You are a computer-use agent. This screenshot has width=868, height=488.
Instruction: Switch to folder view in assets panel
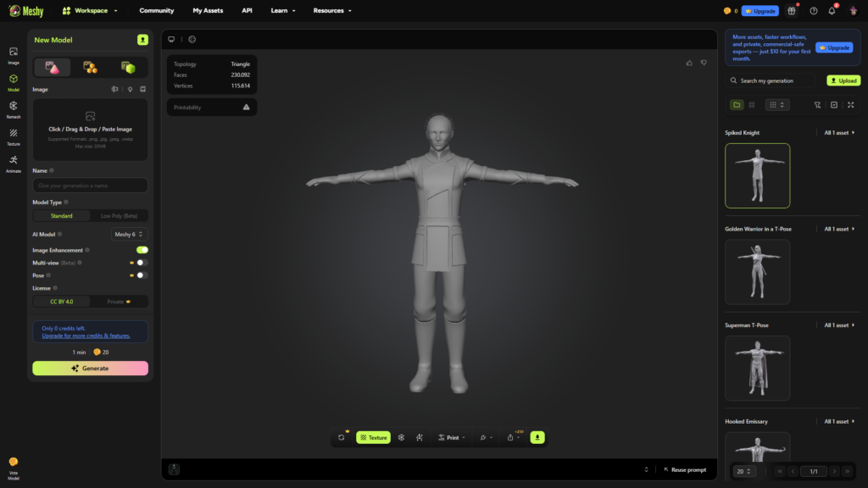click(x=737, y=105)
